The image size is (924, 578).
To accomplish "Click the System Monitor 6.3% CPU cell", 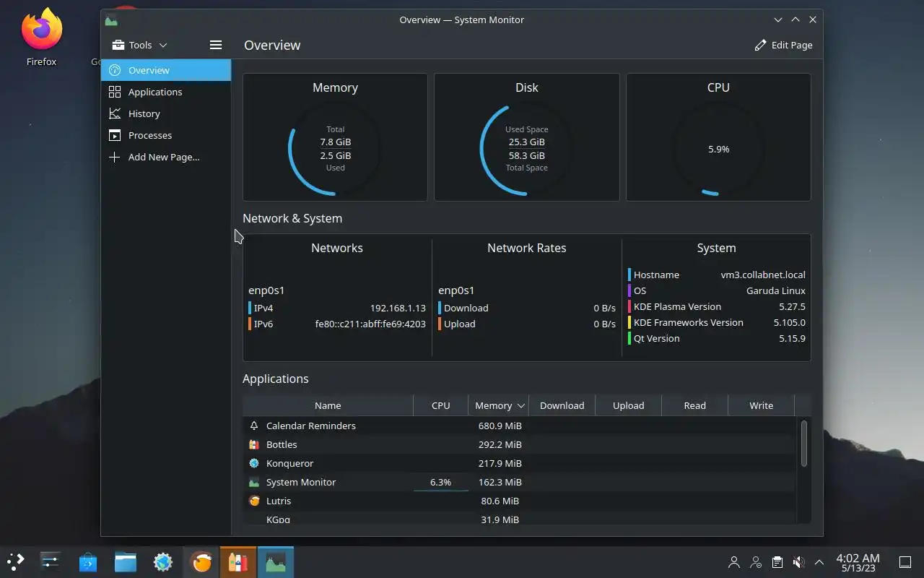I will tap(440, 482).
